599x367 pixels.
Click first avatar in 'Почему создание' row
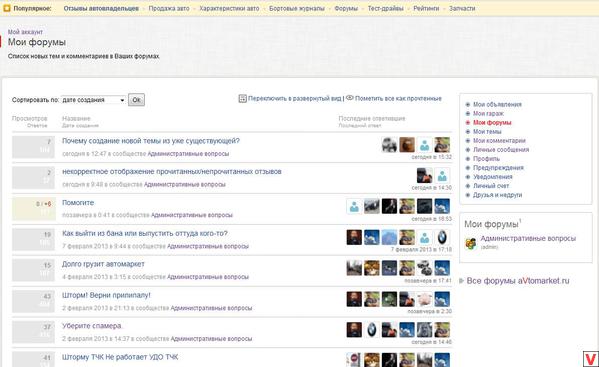coord(389,145)
